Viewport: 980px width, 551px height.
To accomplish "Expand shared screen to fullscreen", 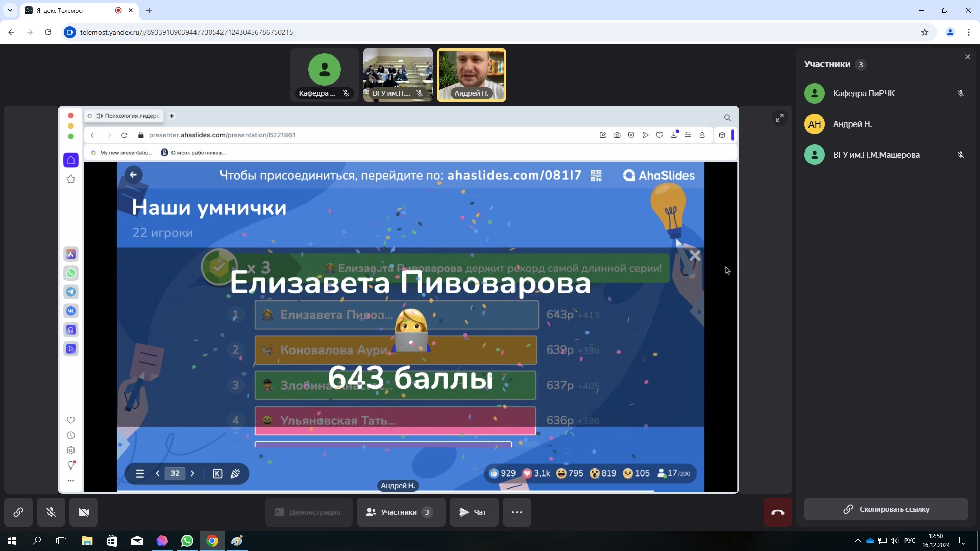I will [779, 118].
